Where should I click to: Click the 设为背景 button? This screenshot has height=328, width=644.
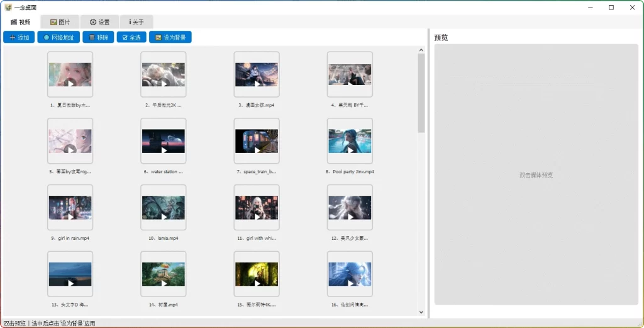coord(170,37)
